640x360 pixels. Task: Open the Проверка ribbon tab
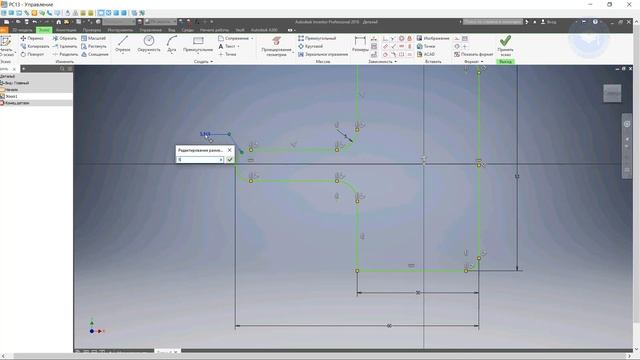click(92, 30)
